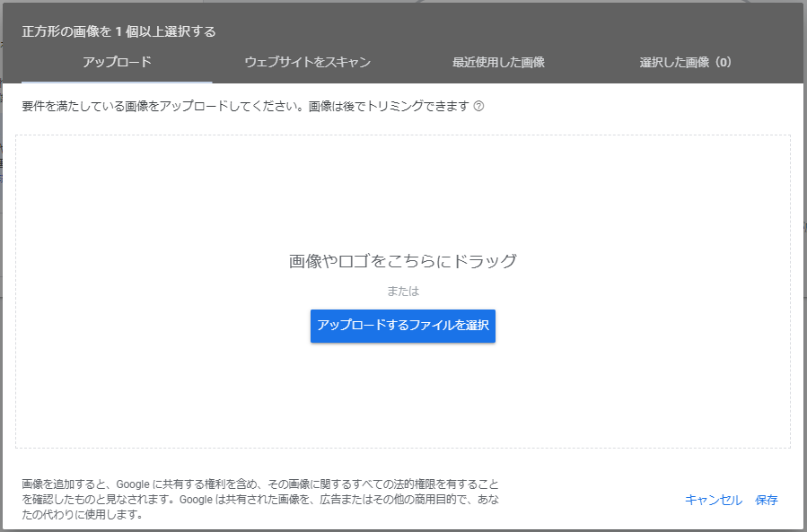Click the Google legal rights disclaimer paragraph
Viewport: 807px width, 532px height.
[x=260, y=500]
